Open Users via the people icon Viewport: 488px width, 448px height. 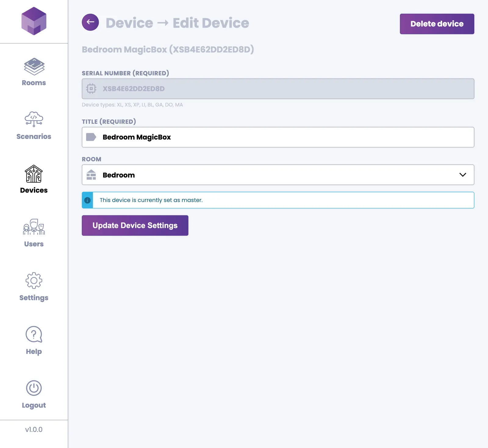34,227
